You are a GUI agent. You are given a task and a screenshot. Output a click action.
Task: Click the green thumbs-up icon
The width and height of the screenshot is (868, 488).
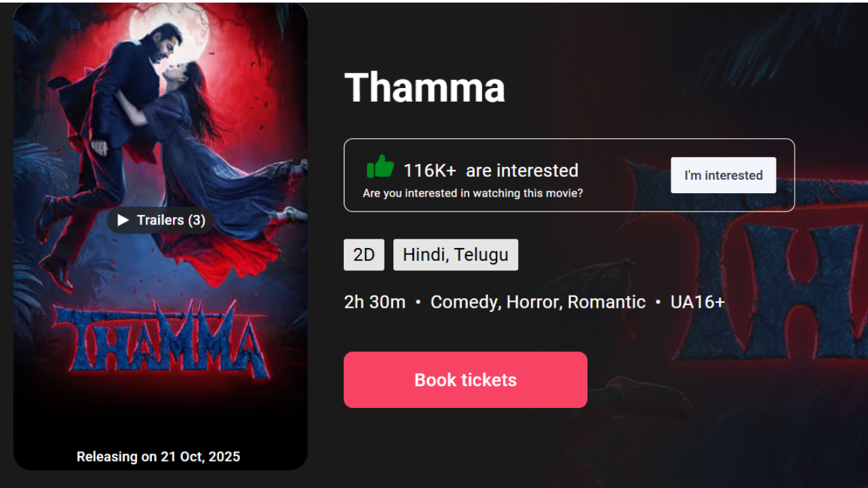(380, 167)
